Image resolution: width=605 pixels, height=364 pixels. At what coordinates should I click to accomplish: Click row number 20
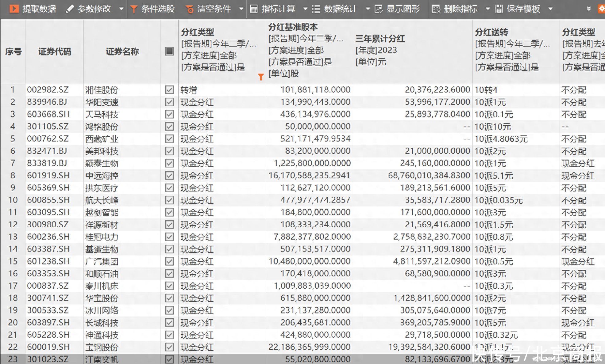[13, 323]
